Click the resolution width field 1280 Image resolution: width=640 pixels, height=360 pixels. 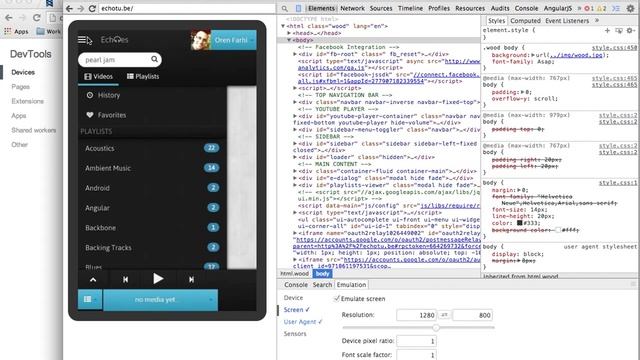416,315
